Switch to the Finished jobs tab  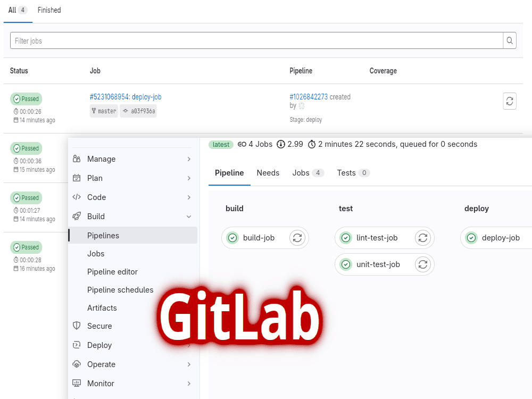[49, 10]
